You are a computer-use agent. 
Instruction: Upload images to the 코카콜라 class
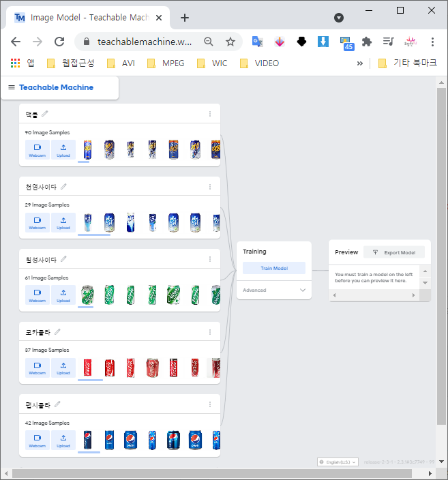point(63,367)
